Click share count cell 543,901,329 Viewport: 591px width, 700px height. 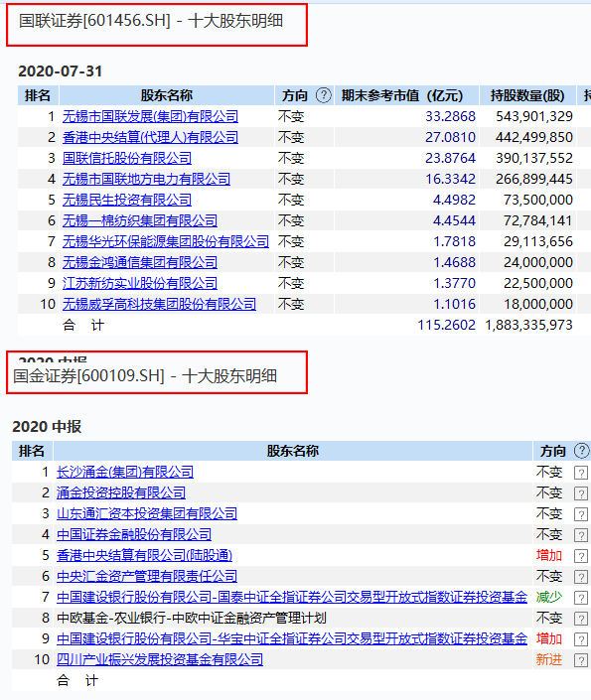(x=534, y=116)
